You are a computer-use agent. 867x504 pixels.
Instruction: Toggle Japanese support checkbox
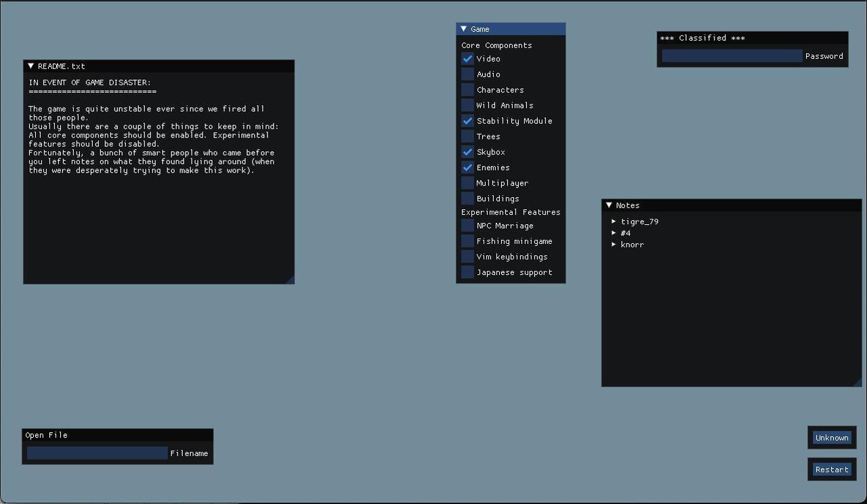(x=467, y=272)
